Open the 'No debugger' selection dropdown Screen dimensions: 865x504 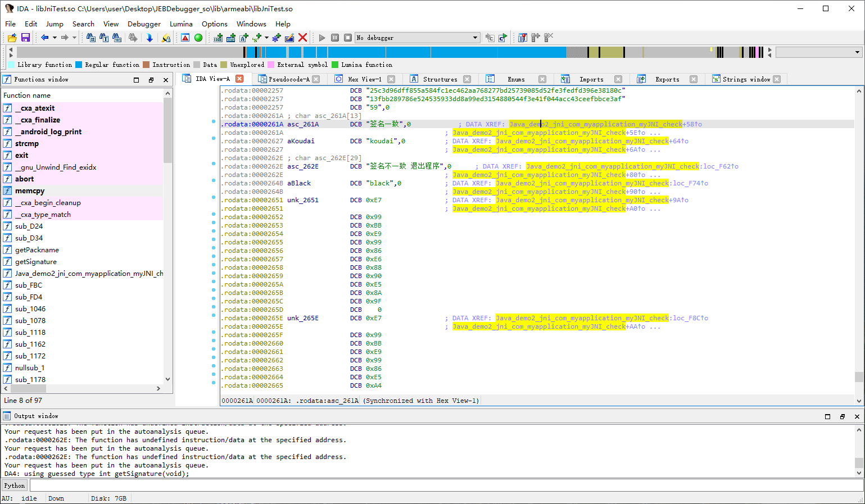417,38
